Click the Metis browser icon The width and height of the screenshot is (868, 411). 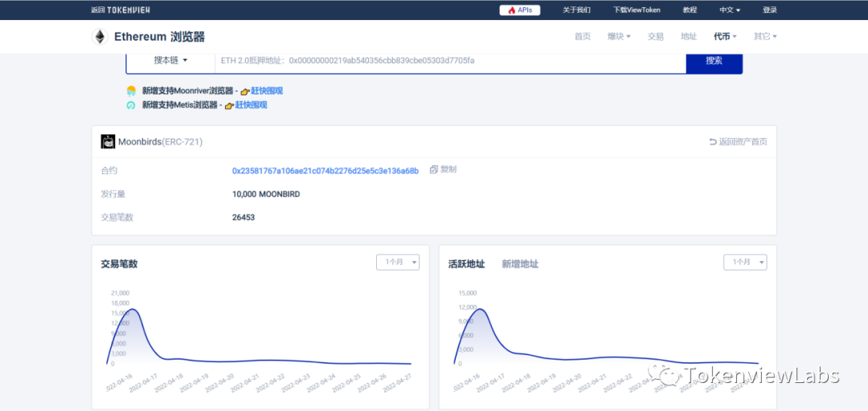(x=131, y=105)
